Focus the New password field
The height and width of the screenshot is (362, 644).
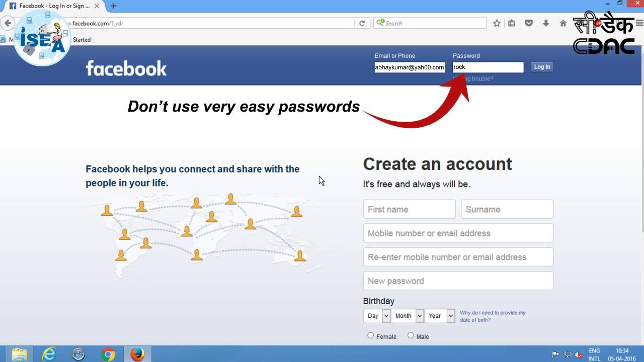pyautogui.click(x=458, y=281)
